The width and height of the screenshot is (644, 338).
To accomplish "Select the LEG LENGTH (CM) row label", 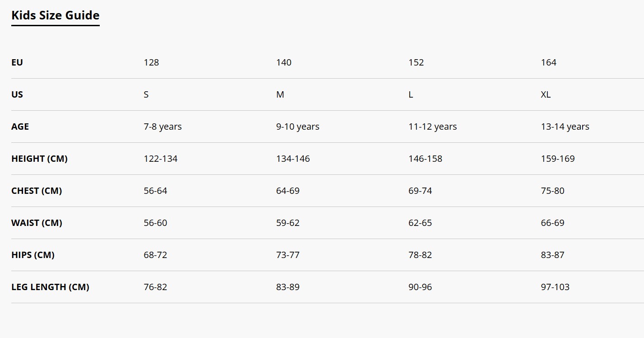I will pyautogui.click(x=50, y=287).
